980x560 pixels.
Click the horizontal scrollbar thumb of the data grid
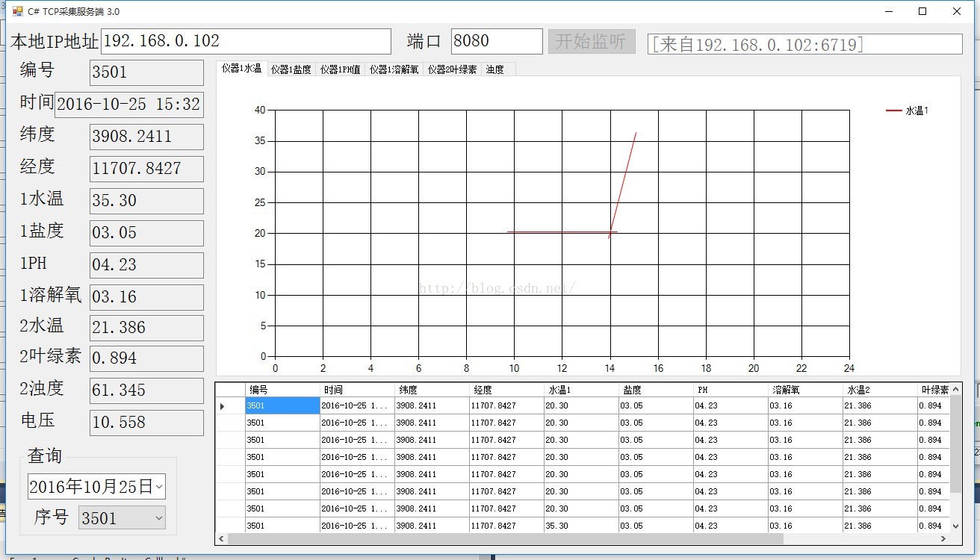[x=506, y=538]
